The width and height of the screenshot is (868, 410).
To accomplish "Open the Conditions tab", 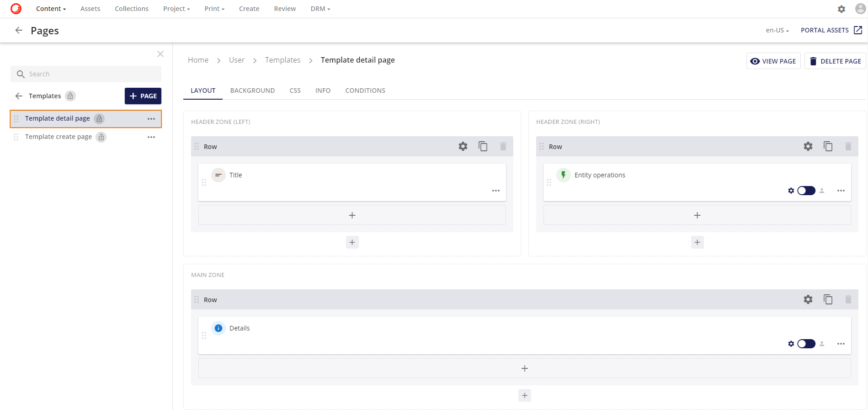I will (365, 91).
